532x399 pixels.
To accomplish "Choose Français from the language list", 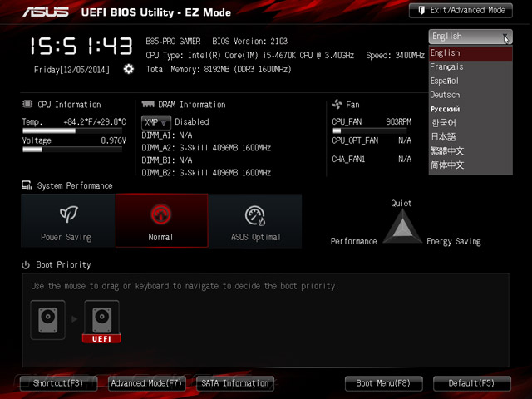I will [470, 66].
